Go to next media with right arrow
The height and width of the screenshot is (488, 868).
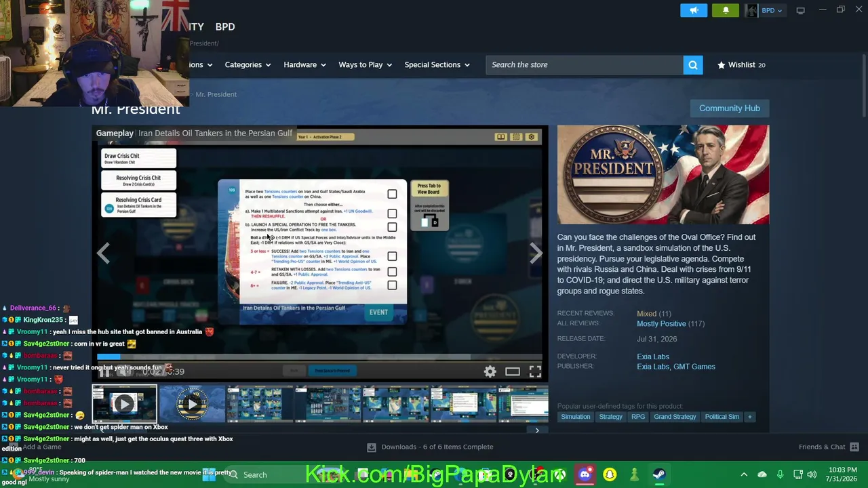click(536, 253)
